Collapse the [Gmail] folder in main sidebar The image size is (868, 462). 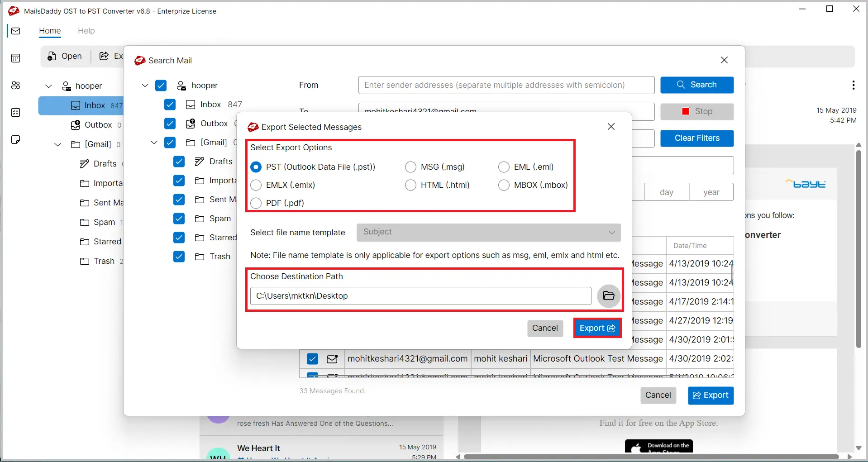coord(58,144)
